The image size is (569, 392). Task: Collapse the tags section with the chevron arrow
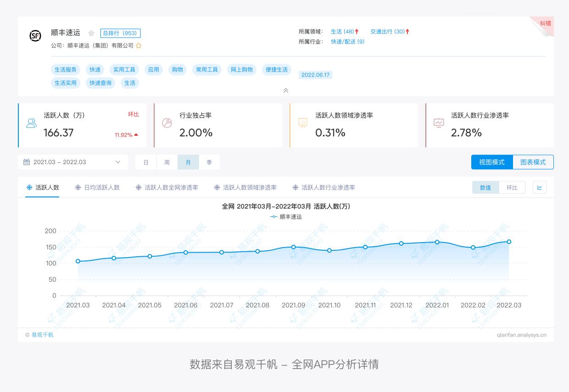(x=285, y=91)
